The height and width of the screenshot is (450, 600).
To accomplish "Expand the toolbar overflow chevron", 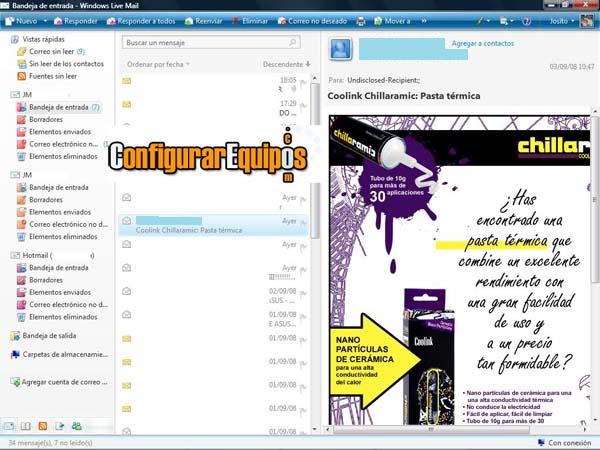I will click(x=424, y=21).
